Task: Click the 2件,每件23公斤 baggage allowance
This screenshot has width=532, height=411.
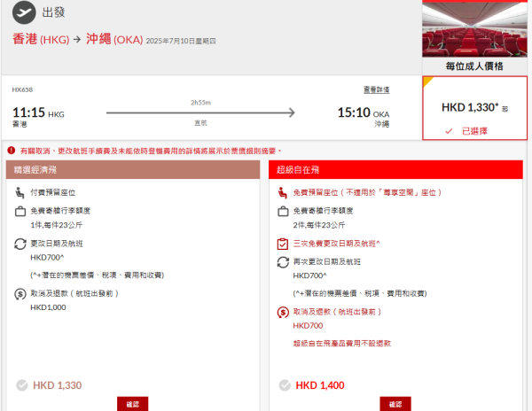Action: (x=319, y=225)
